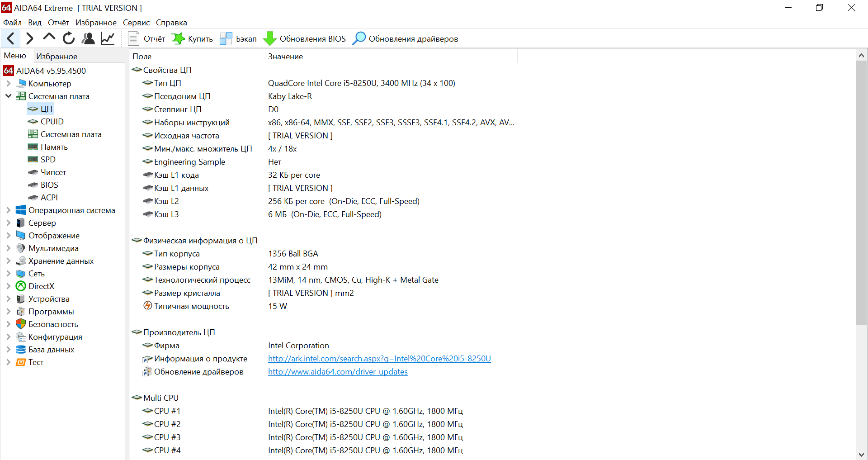Click the База данных database icon

[21, 350]
